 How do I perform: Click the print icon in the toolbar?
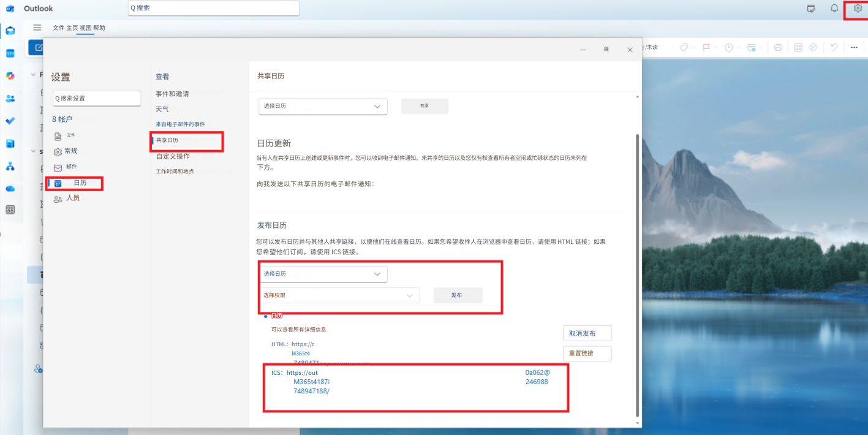click(777, 47)
